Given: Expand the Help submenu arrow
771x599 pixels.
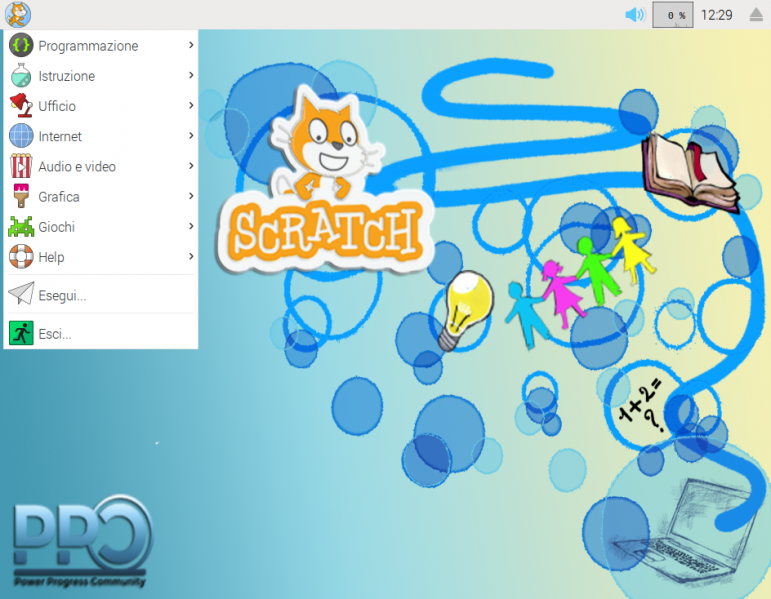Looking at the screenshot, I should [x=191, y=256].
